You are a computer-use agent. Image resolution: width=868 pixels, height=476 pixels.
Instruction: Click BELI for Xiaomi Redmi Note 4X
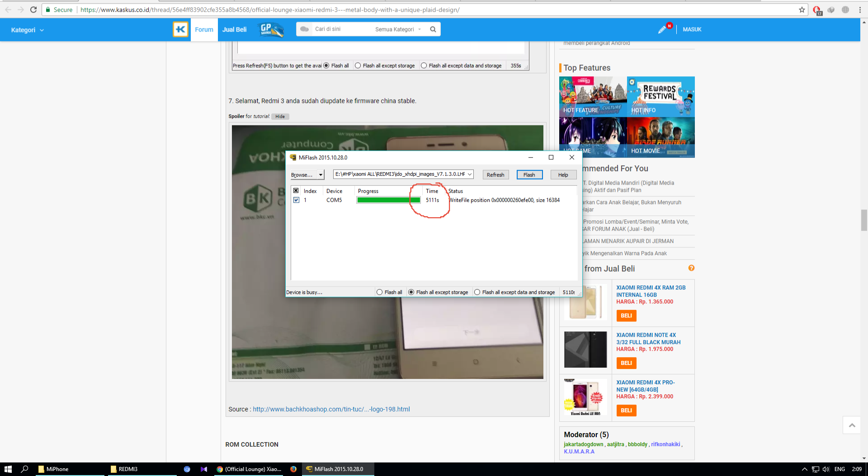626,363
